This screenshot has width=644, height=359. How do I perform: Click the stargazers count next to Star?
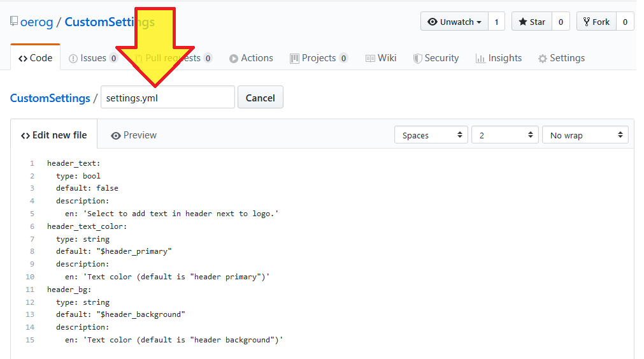click(x=561, y=22)
